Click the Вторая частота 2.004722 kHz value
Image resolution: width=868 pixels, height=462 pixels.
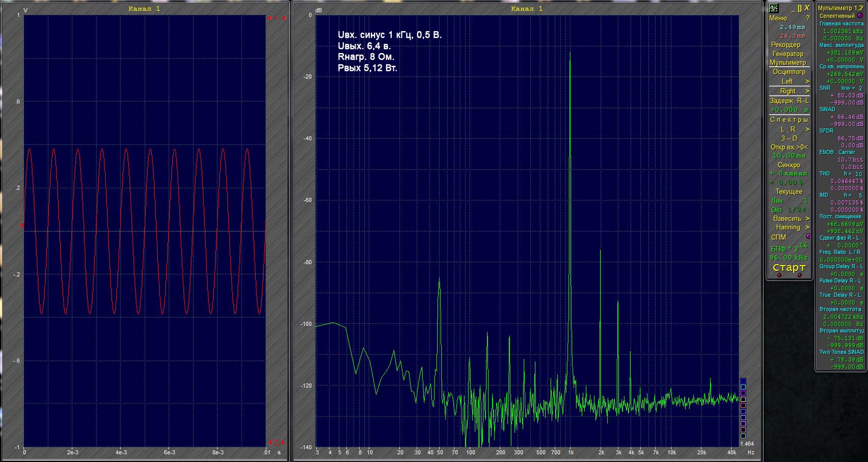843,317
